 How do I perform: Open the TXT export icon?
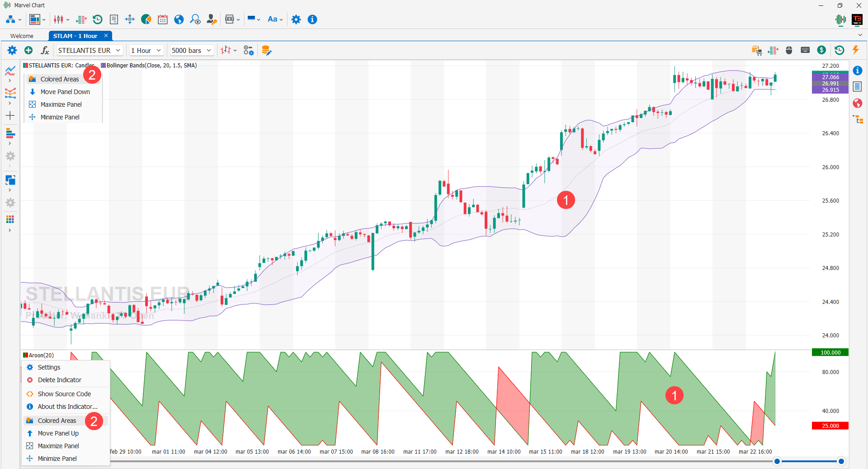[230, 19]
